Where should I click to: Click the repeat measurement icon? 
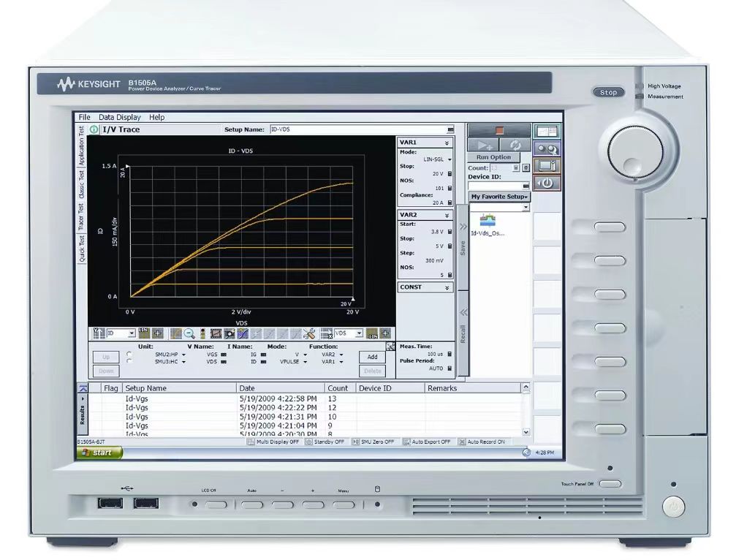515,145
